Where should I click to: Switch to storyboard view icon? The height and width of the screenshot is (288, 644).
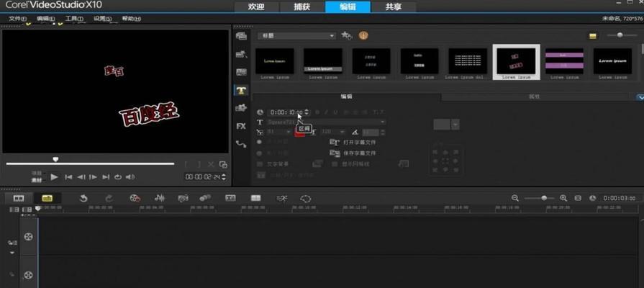tap(19, 199)
